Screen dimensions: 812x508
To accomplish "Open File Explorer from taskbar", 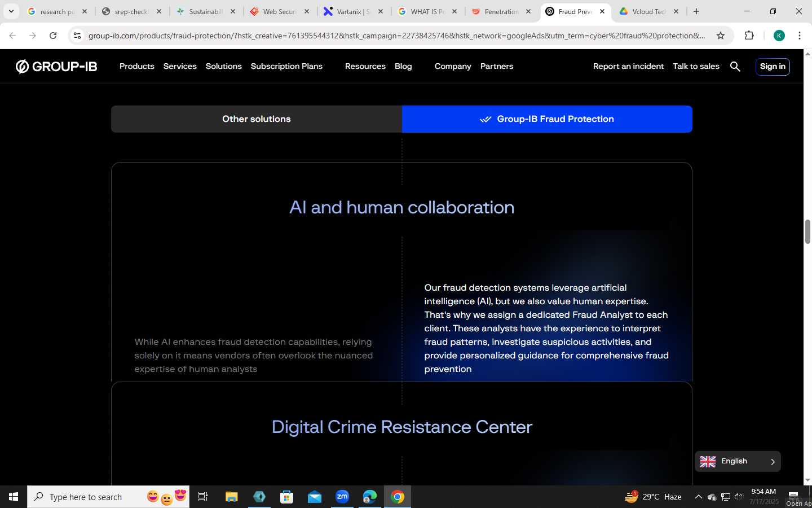I will (232, 497).
